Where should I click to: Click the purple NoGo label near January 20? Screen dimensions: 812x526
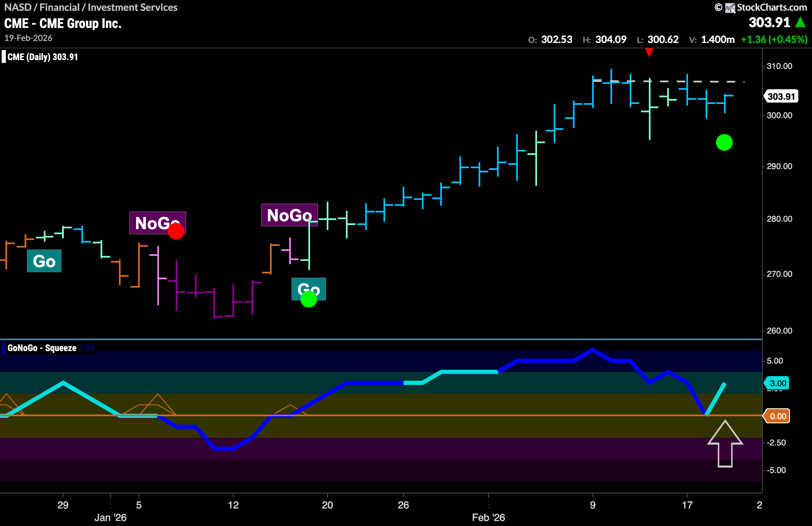(290, 215)
